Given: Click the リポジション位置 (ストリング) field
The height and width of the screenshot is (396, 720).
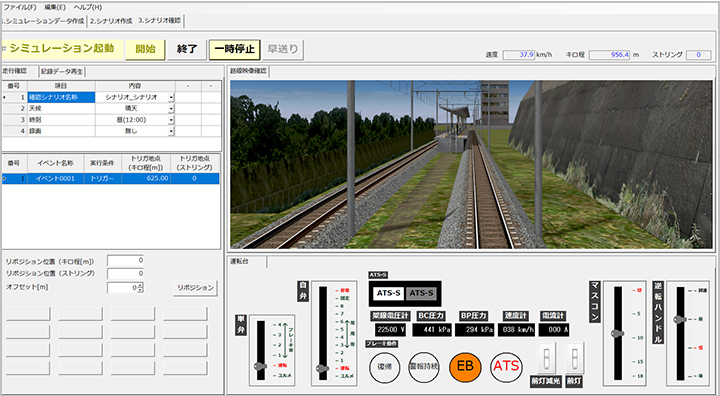Looking at the screenshot, I should [125, 274].
